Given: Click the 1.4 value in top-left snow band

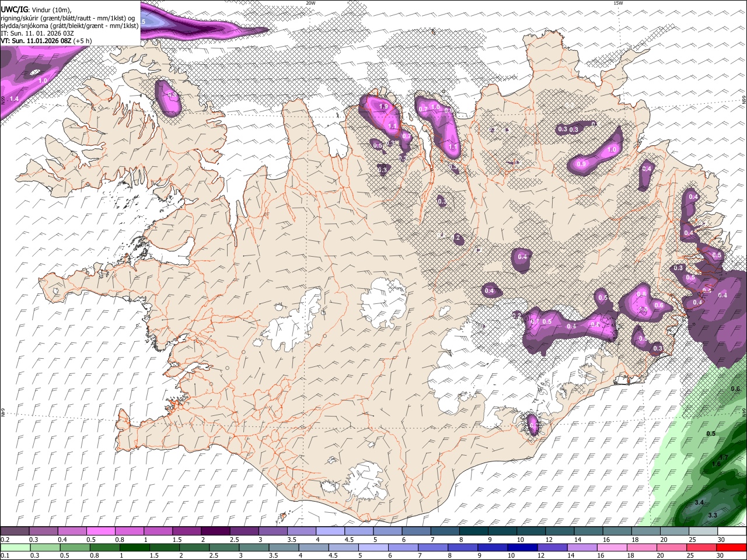Looking at the screenshot, I should pos(15,100).
